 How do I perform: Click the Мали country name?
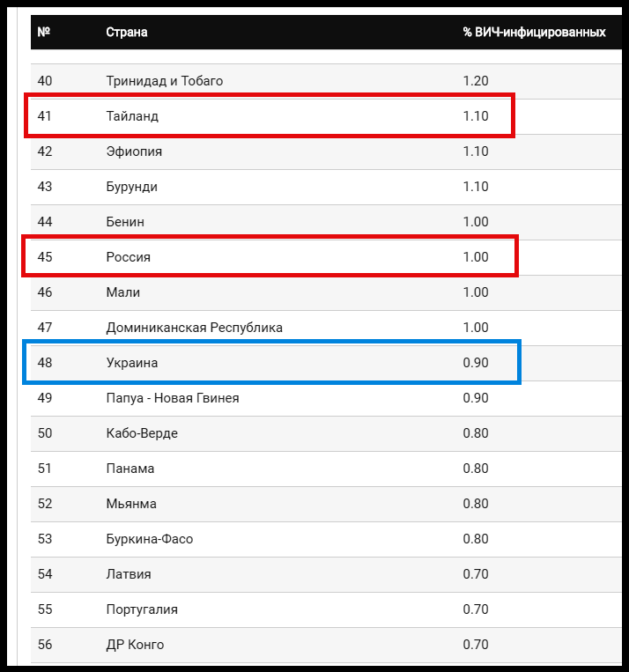[123, 292]
